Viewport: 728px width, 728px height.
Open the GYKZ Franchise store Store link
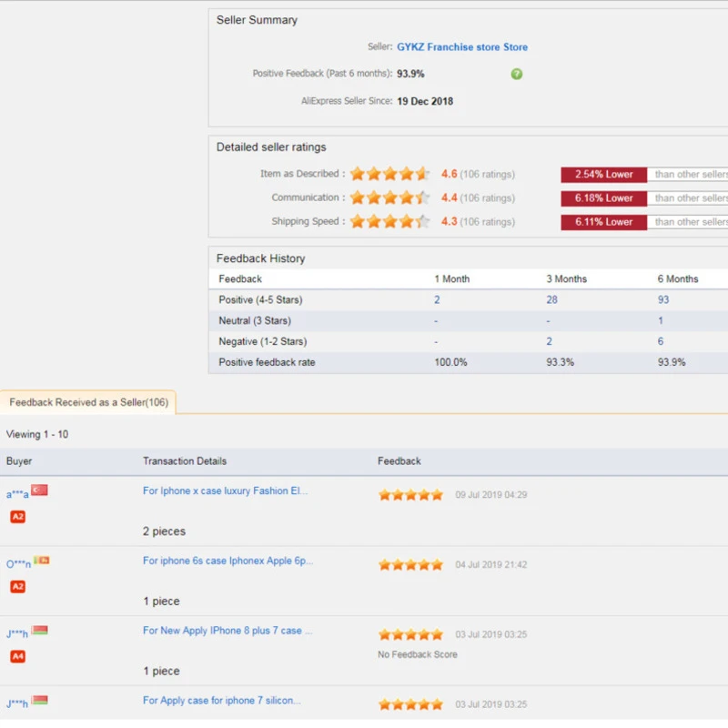click(x=462, y=47)
